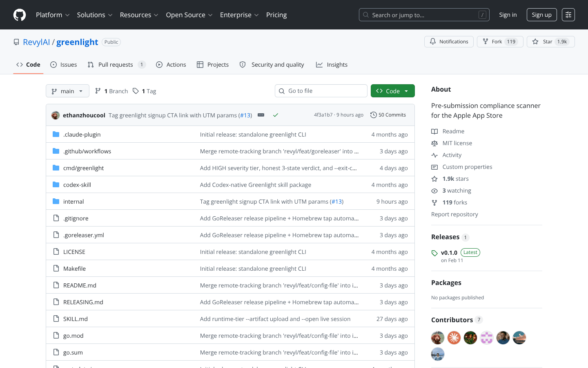Click the .github/workflows folder icon
This screenshot has width=588, height=368.
coord(56,151)
